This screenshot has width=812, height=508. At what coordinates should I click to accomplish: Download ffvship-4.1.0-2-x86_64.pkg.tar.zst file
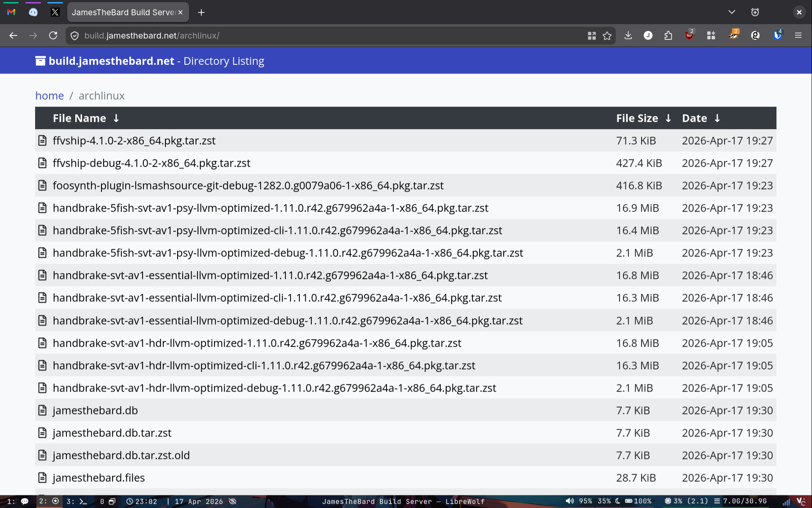[x=134, y=141]
